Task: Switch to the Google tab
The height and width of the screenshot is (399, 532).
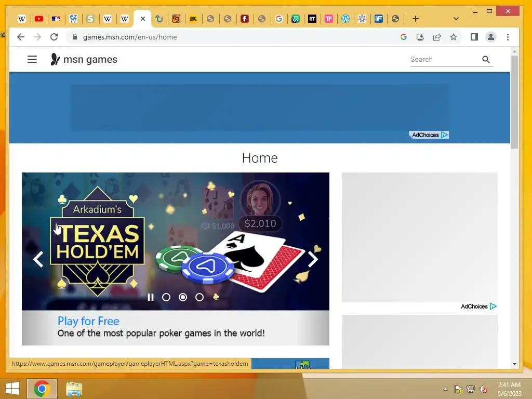Action: 278,19
